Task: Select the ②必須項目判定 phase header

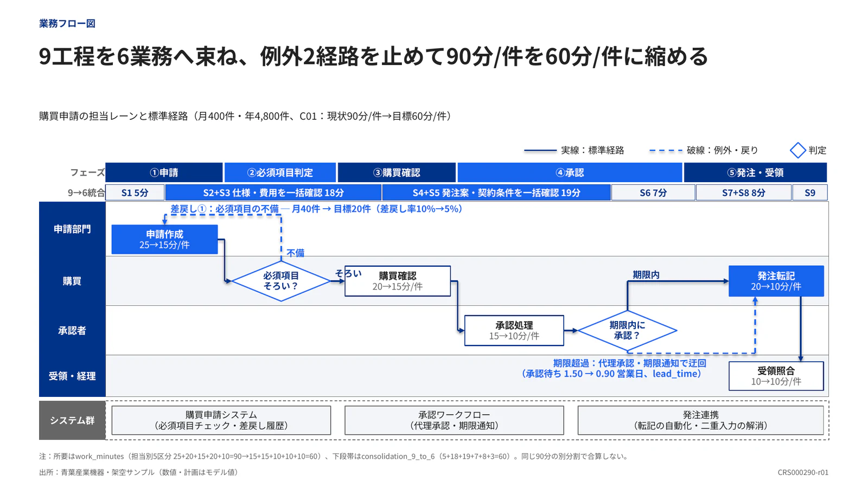Action: pyautogui.click(x=280, y=172)
